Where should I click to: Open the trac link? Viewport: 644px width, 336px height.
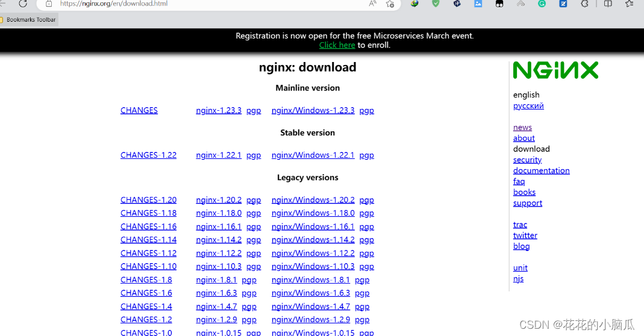pyautogui.click(x=520, y=225)
